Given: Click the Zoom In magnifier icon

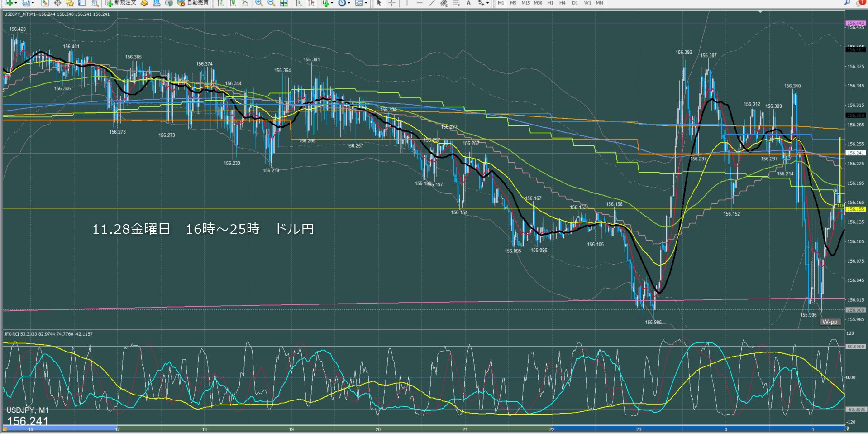Looking at the screenshot, I should pos(259,3).
